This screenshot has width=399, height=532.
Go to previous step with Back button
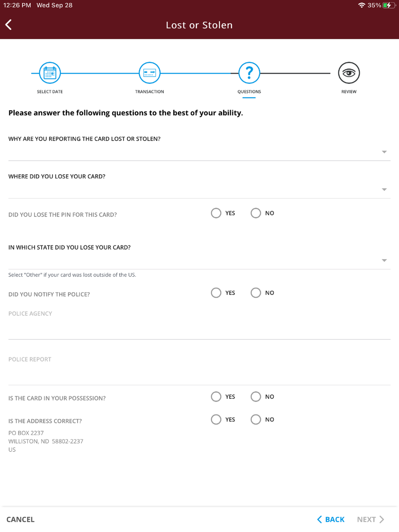pyautogui.click(x=331, y=519)
